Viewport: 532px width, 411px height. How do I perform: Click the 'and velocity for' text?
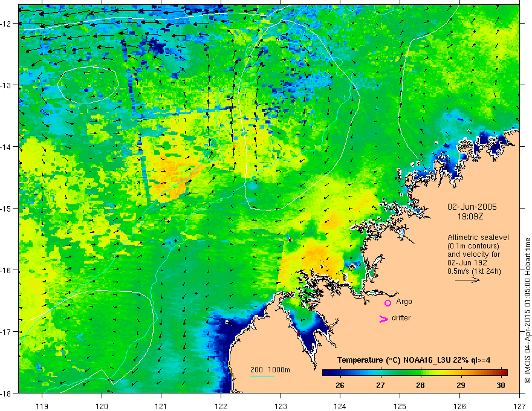[x=473, y=254]
